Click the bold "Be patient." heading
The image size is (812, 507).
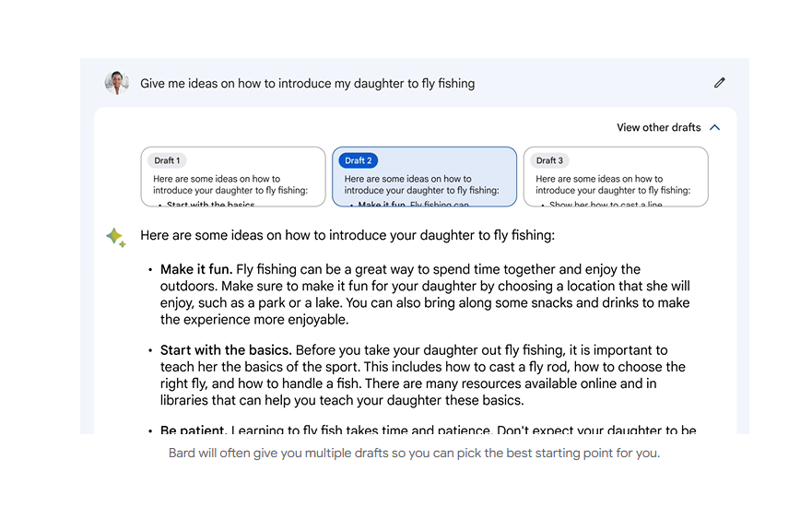point(193,430)
